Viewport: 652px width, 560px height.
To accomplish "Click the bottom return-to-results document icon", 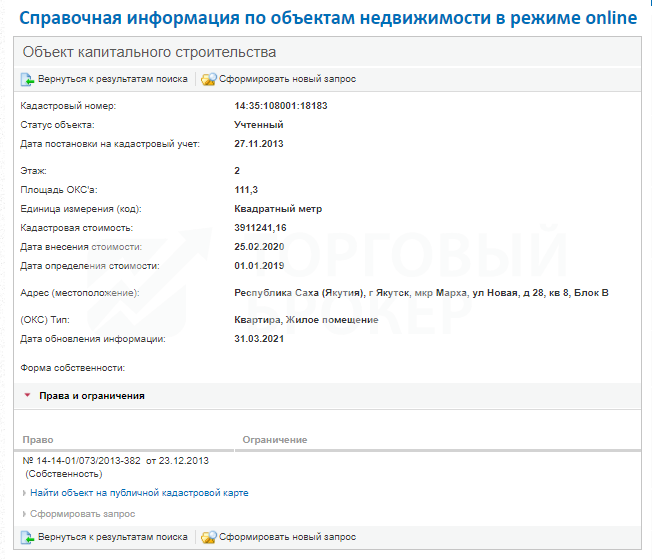I will 27,537.
